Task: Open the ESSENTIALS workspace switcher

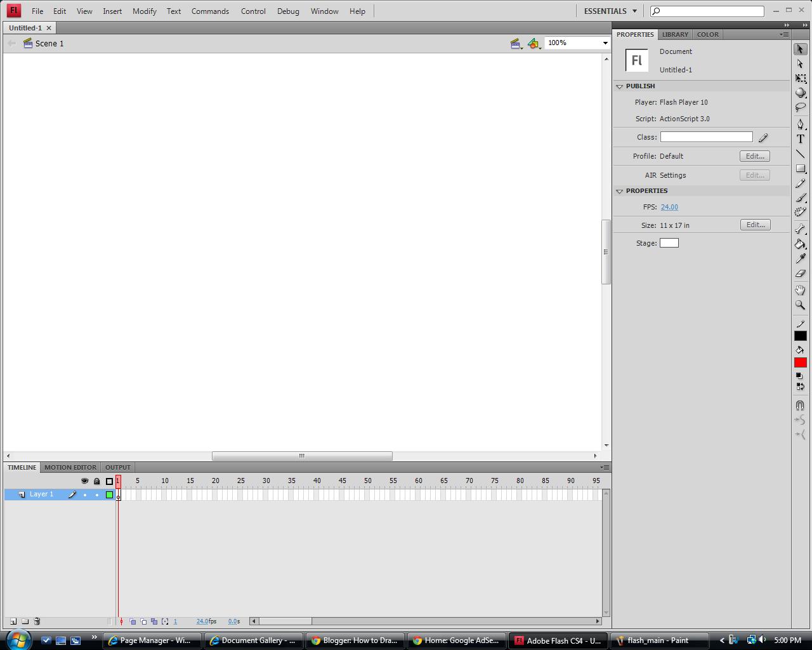Action: click(608, 11)
